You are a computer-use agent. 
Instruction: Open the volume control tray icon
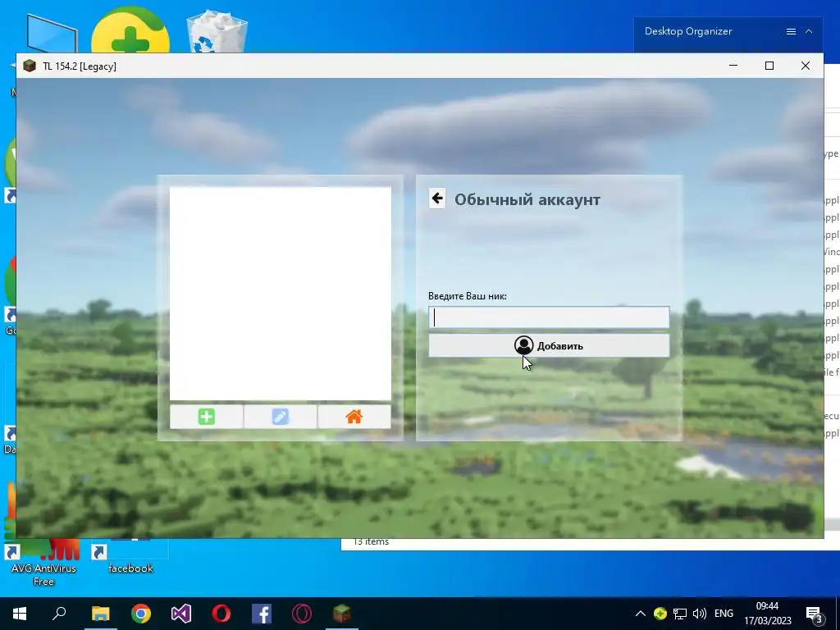[x=699, y=614]
